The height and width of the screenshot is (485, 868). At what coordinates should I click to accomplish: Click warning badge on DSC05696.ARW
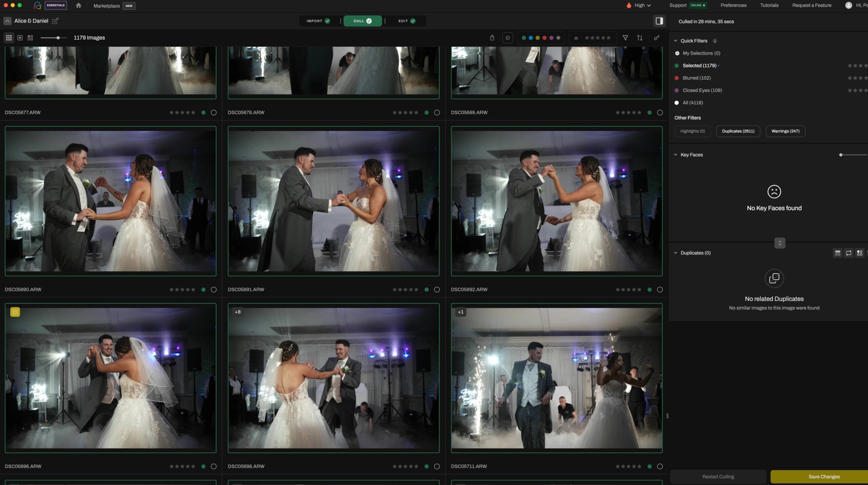15,312
